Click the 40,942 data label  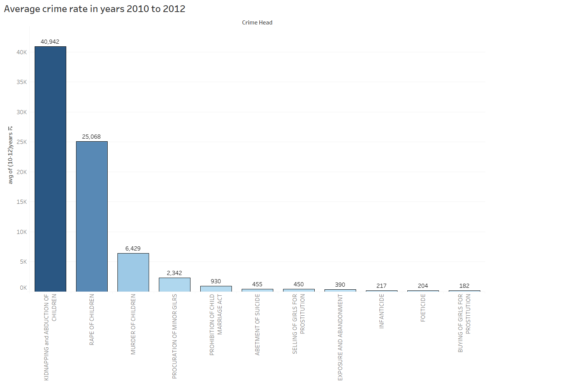click(50, 42)
